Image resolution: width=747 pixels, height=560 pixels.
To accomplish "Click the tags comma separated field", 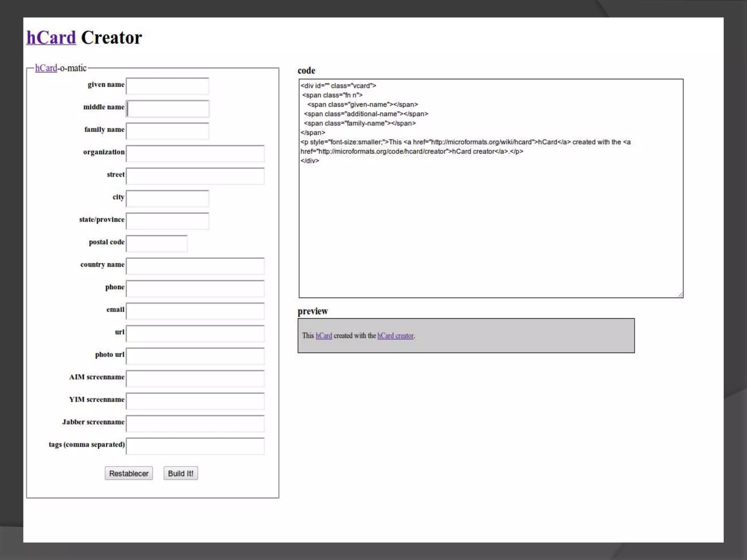I will click(195, 446).
